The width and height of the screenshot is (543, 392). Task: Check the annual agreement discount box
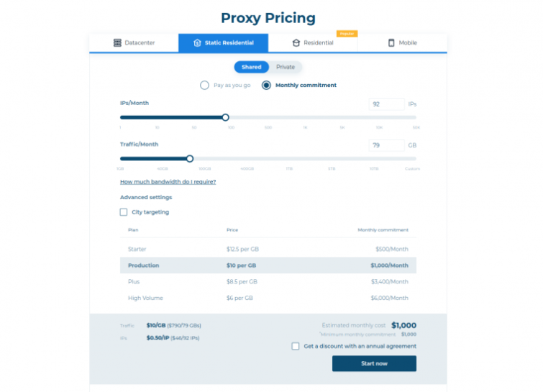pyautogui.click(x=296, y=346)
